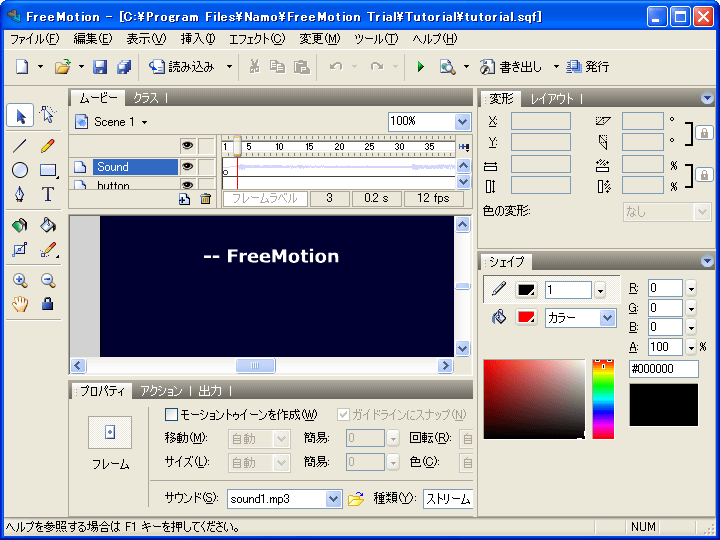The image size is (720, 540).
Task: Click the fill color red swatch
Action: tap(526, 317)
